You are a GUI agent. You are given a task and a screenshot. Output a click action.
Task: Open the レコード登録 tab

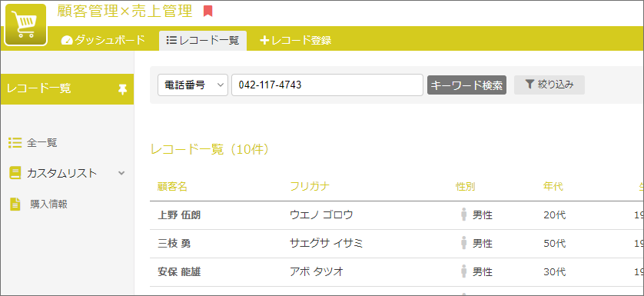point(296,40)
